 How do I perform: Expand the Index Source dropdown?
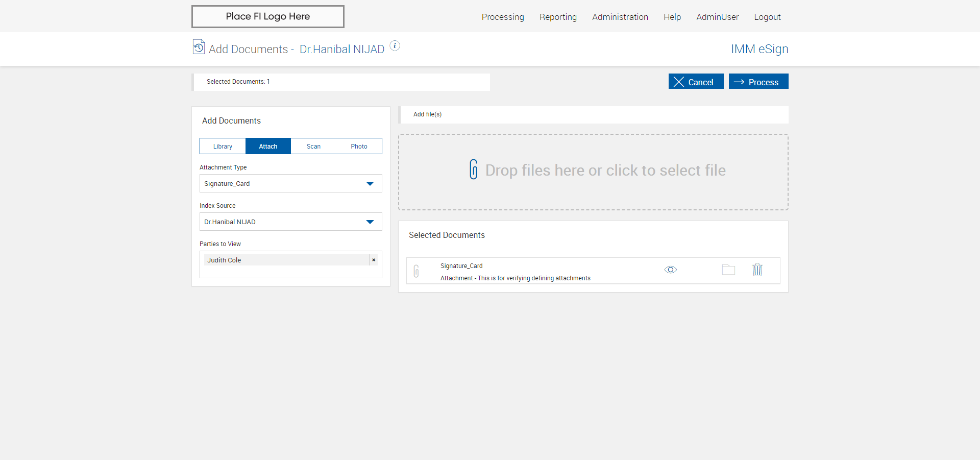click(x=290, y=222)
